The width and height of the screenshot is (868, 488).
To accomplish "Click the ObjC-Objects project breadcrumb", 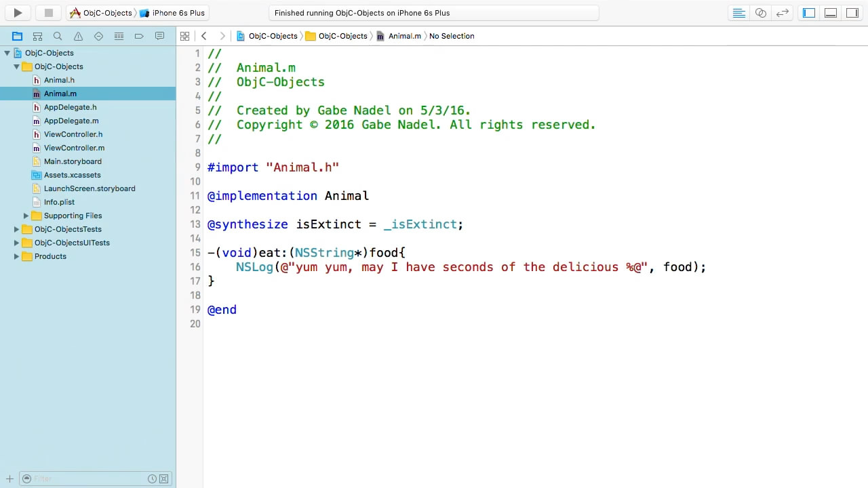I will coord(267,36).
